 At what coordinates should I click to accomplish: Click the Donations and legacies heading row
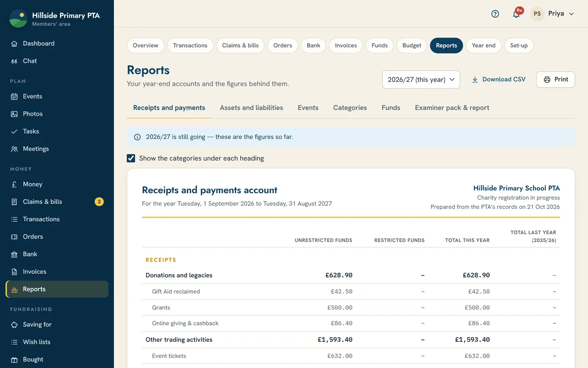pyautogui.click(x=351, y=276)
